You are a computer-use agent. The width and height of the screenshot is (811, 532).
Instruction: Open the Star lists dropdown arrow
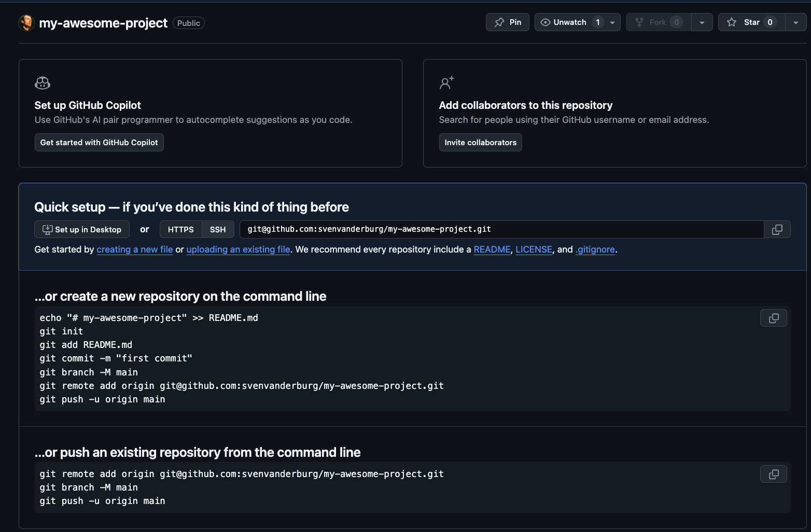pyautogui.click(x=796, y=22)
